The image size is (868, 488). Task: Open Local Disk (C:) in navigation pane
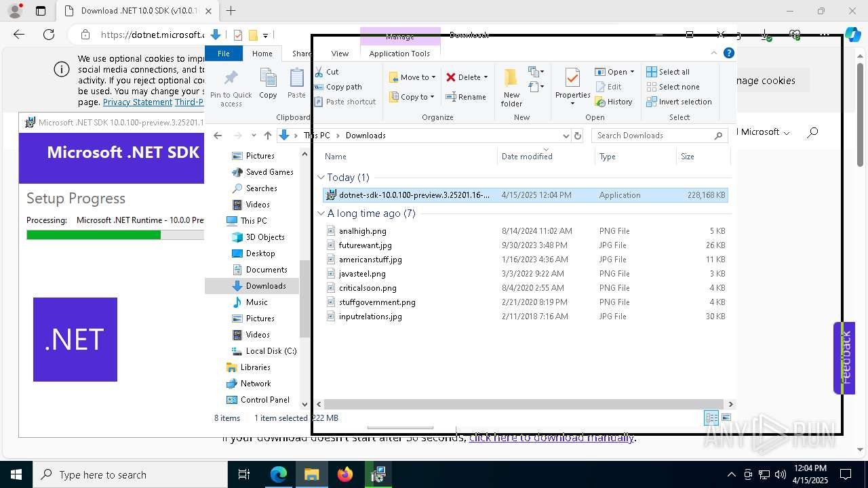point(264,351)
